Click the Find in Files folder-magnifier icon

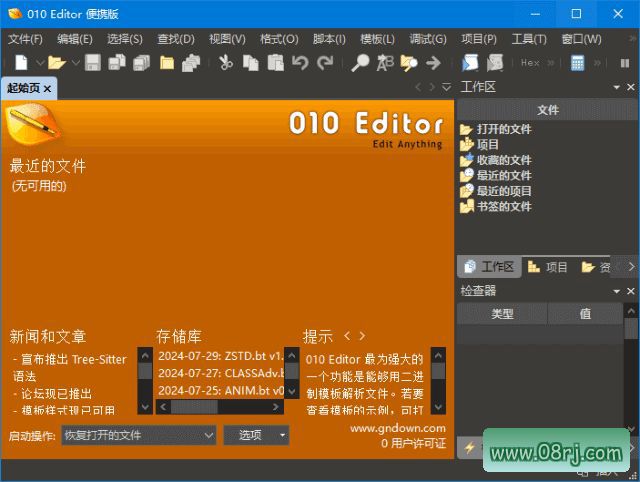[409, 63]
